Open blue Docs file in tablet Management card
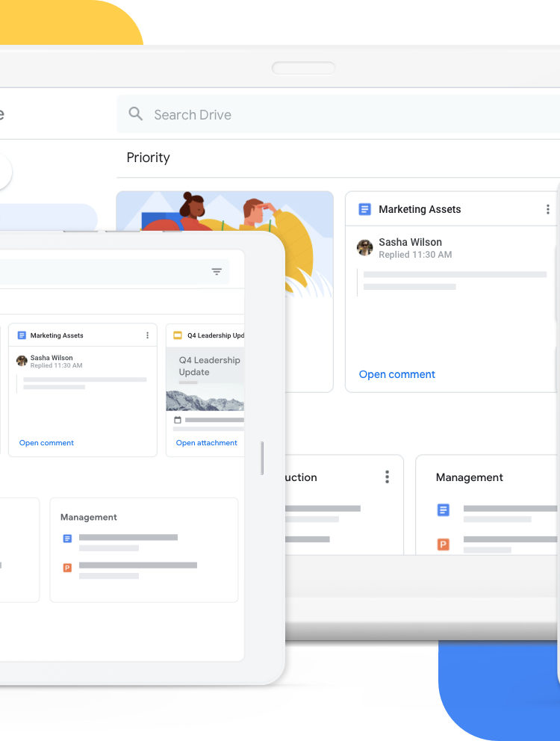The height and width of the screenshot is (741, 560). pyautogui.click(x=67, y=539)
